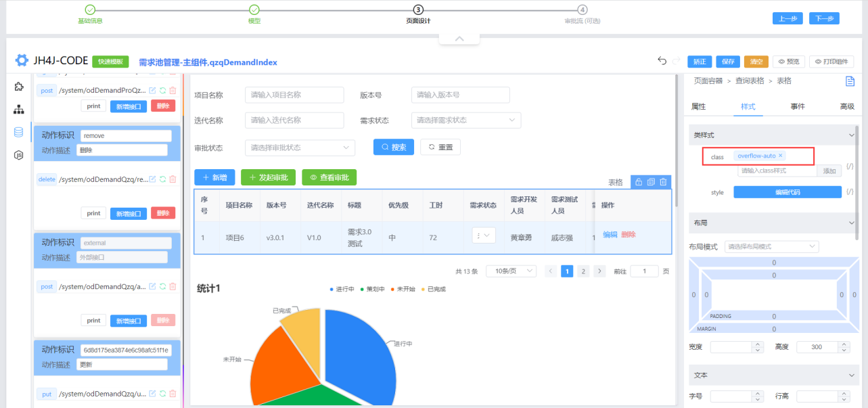
Task: Click the 预览 preview button
Action: tap(788, 62)
